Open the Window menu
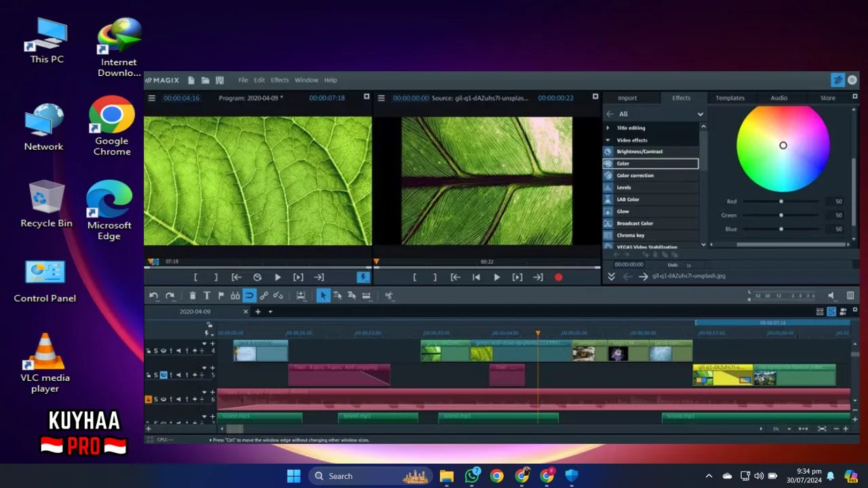The image size is (868, 488). tap(306, 80)
